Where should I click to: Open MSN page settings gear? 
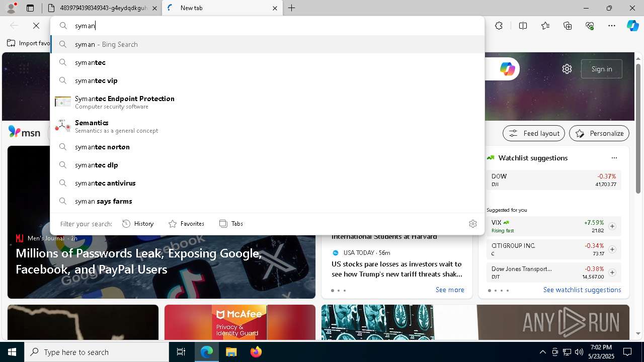[x=567, y=69]
